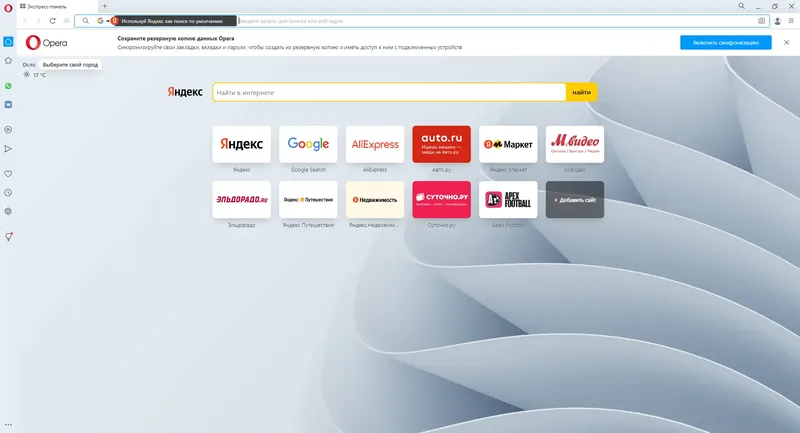Open the М.Видео speed dial tile
800x433 pixels.
click(575, 144)
